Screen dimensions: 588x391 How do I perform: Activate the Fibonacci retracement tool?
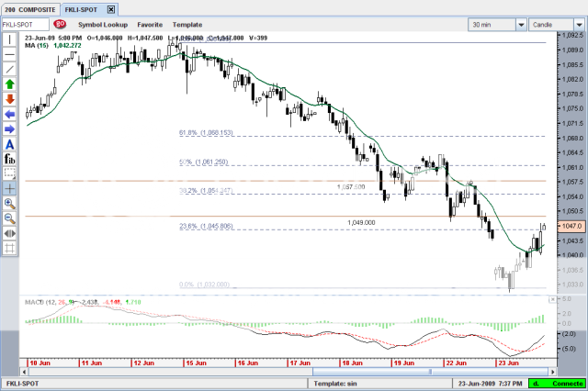(10, 159)
